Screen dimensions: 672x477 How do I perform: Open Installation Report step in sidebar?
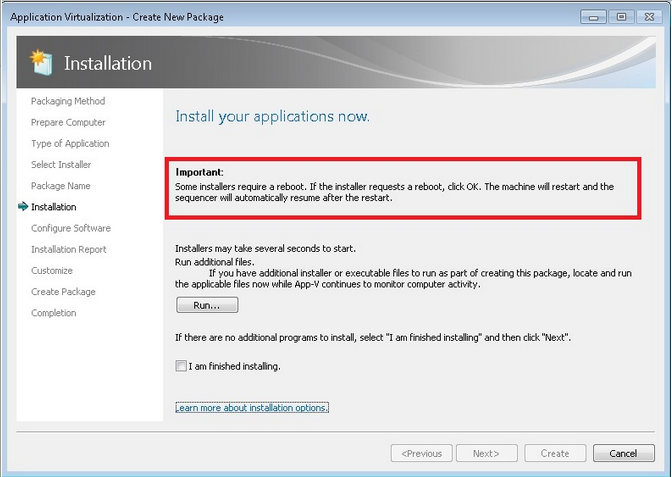(69, 249)
